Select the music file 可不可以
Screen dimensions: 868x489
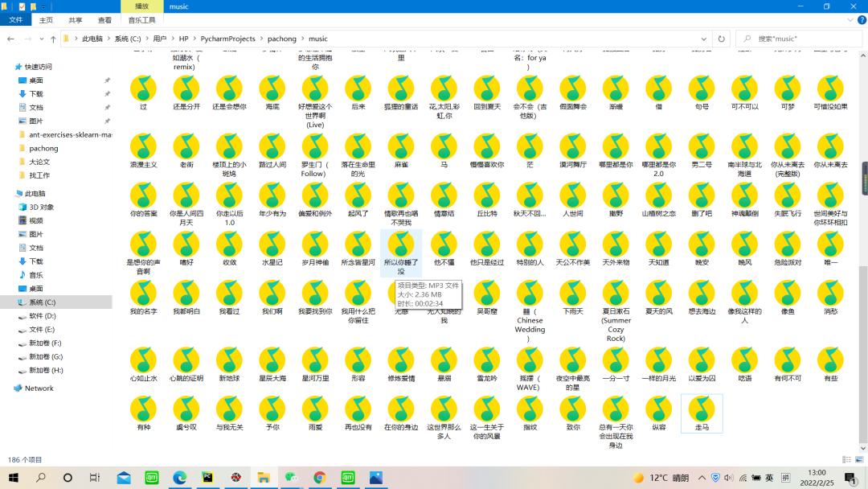click(x=744, y=92)
